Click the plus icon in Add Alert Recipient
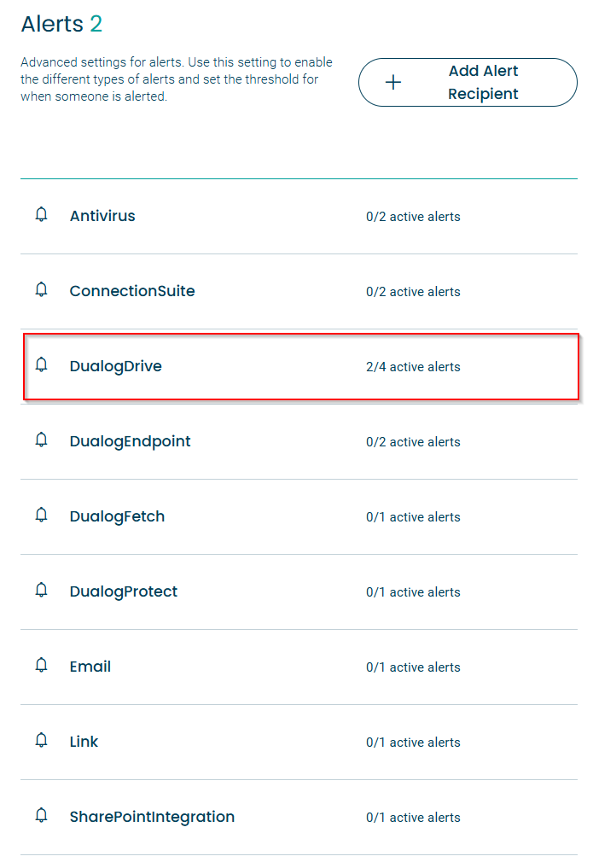 point(393,83)
